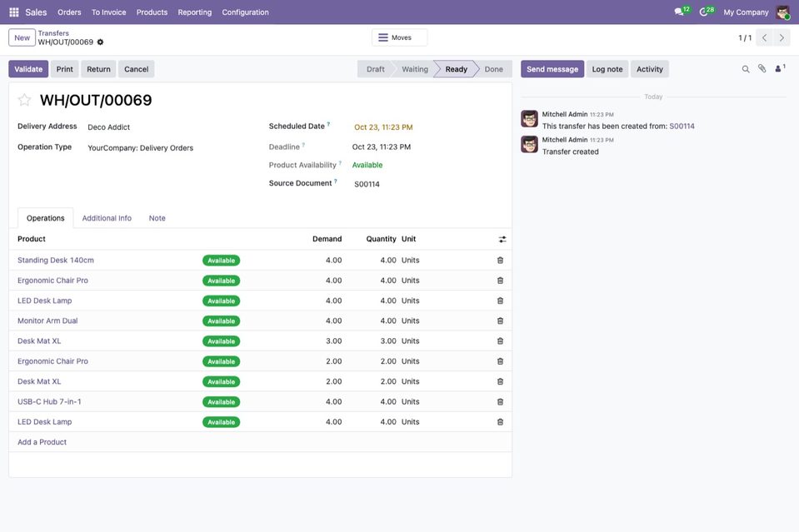Open the Reporting menu

coord(195,12)
